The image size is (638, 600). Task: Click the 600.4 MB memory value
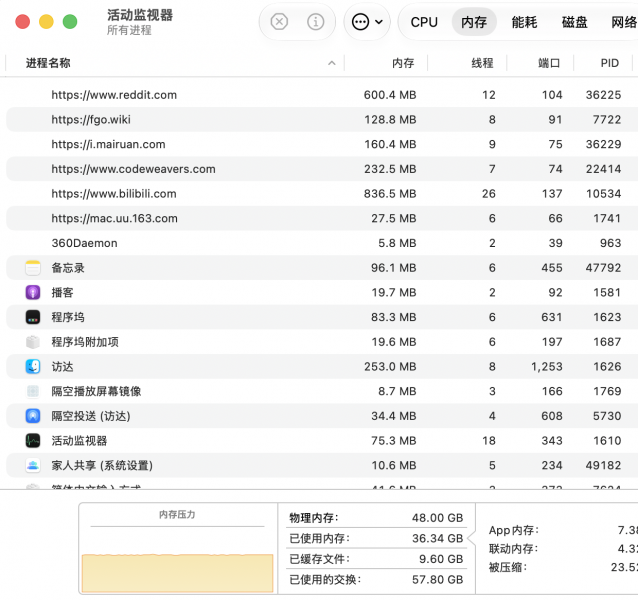tap(390, 95)
